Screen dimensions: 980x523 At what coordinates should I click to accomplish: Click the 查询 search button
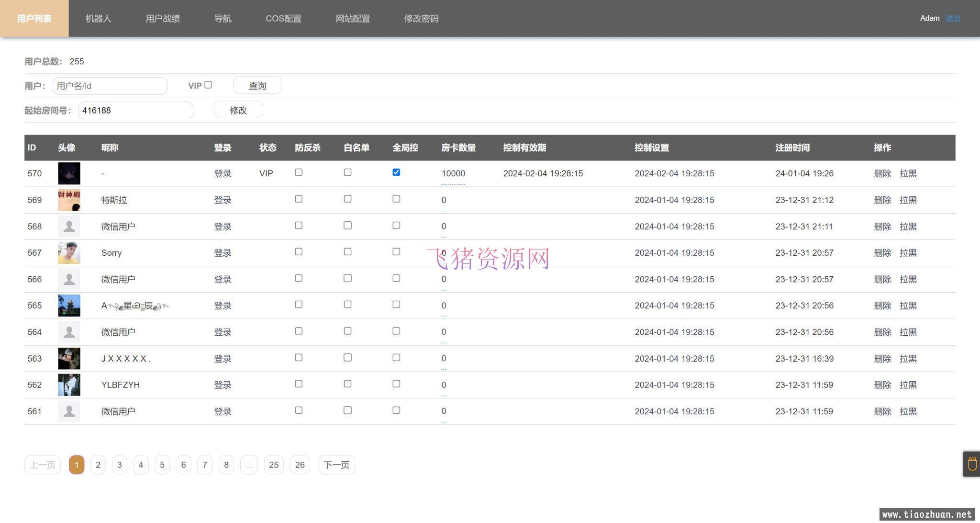[x=257, y=85]
